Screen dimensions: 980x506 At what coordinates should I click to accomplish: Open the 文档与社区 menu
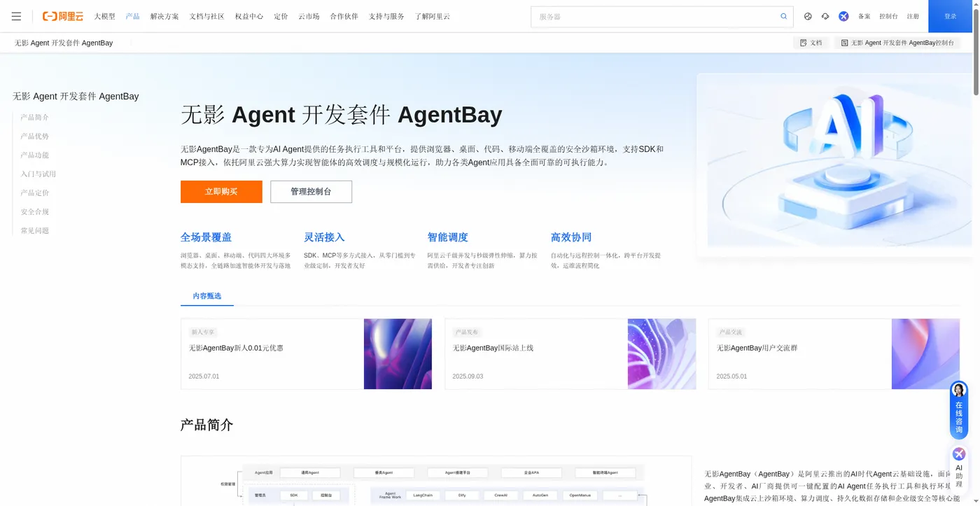click(x=207, y=16)
